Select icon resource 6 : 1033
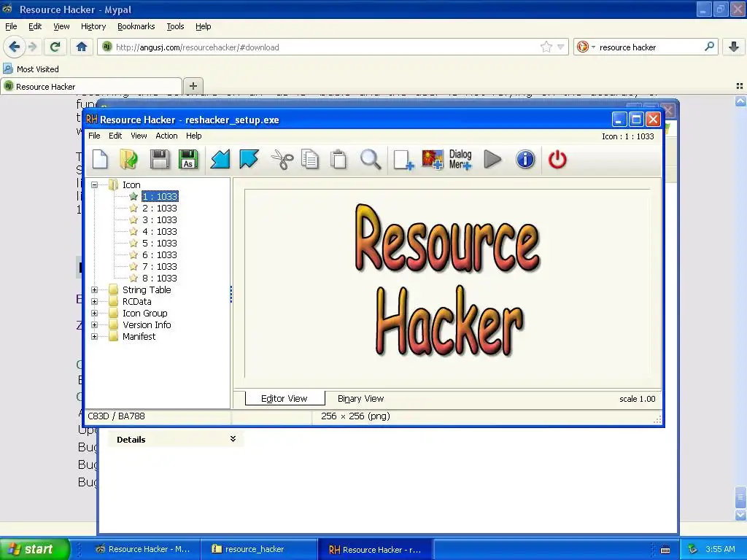 tap(160, 254)
